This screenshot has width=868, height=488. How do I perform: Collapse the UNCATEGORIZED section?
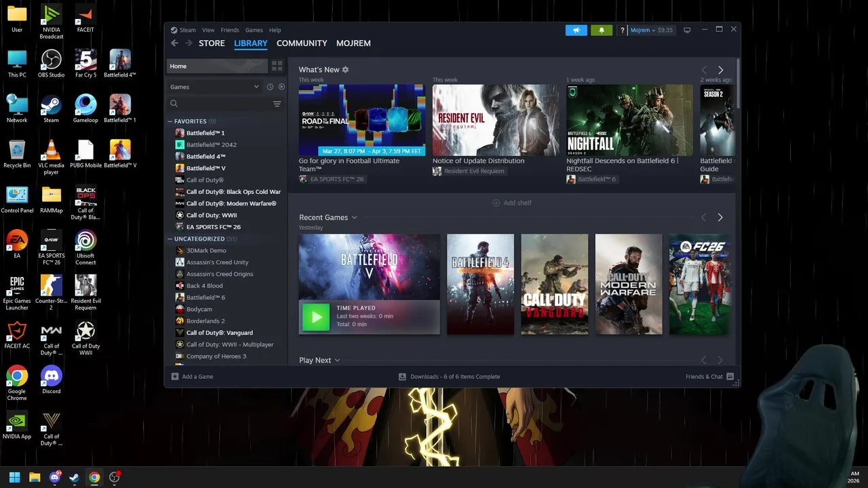[x=170, y=239]
